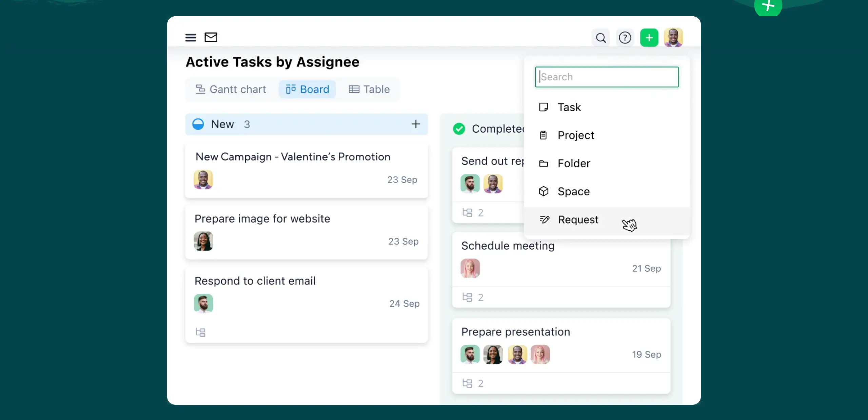Click the green Completed status checkmark
The image size is (868, 420).
[x=459, y=129]
